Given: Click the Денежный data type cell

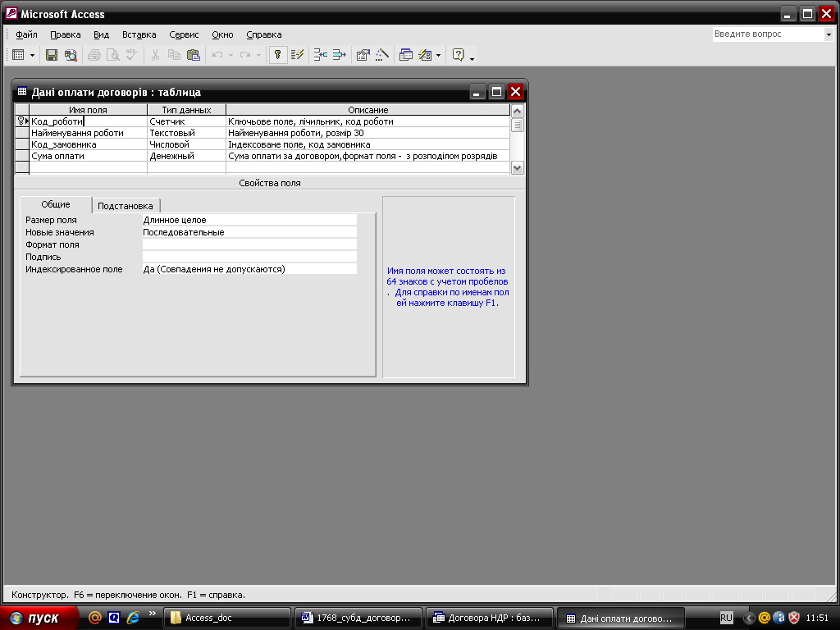Looking at the screenshot, I should tap(186, 156).
